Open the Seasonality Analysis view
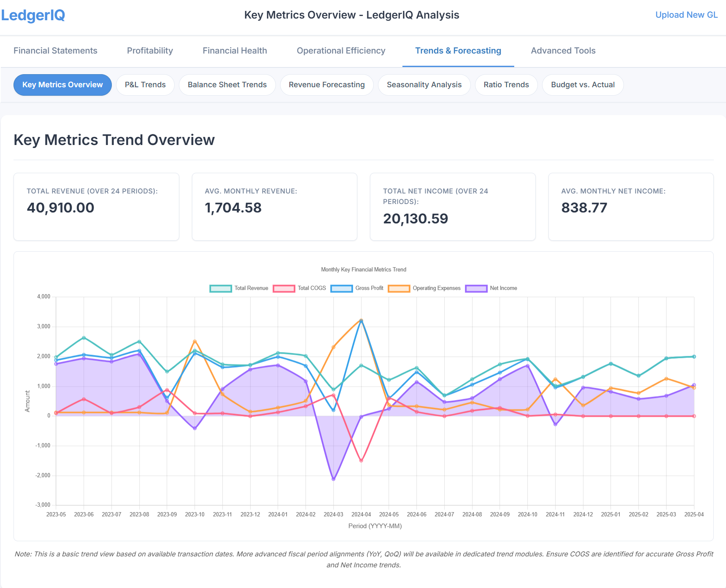The width and height of the screenshot is (726, 588). click(424, 85)
